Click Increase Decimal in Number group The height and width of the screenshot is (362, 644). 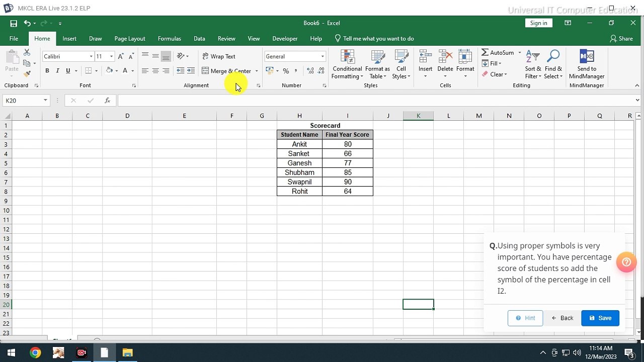point(310,71)
